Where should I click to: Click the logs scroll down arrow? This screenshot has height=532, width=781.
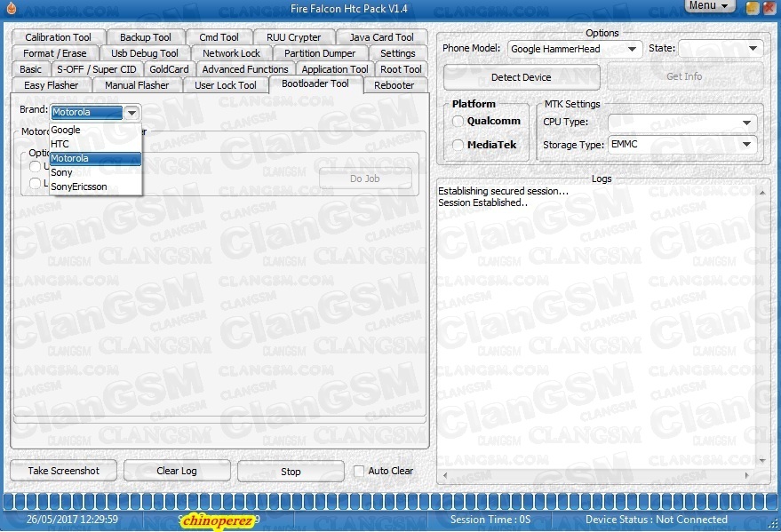[x=762, y=461]
